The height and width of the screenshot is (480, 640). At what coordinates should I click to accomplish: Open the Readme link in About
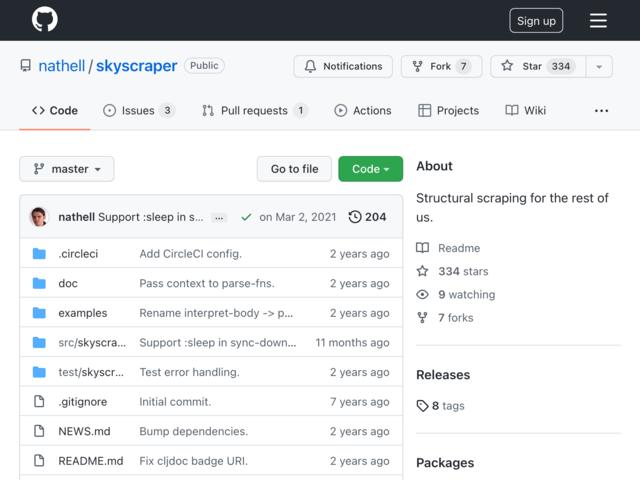[459, 248]
